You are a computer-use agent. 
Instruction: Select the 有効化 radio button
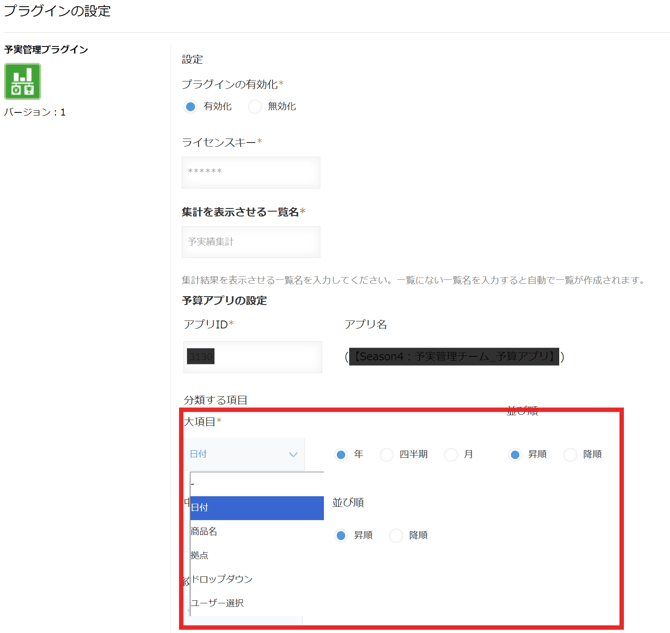(x=191, y=107)
